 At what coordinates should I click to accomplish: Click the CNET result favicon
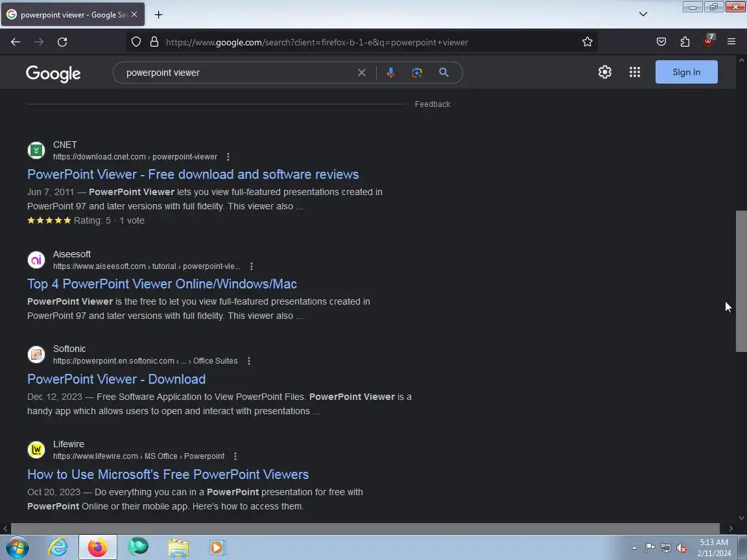(36, 150)
